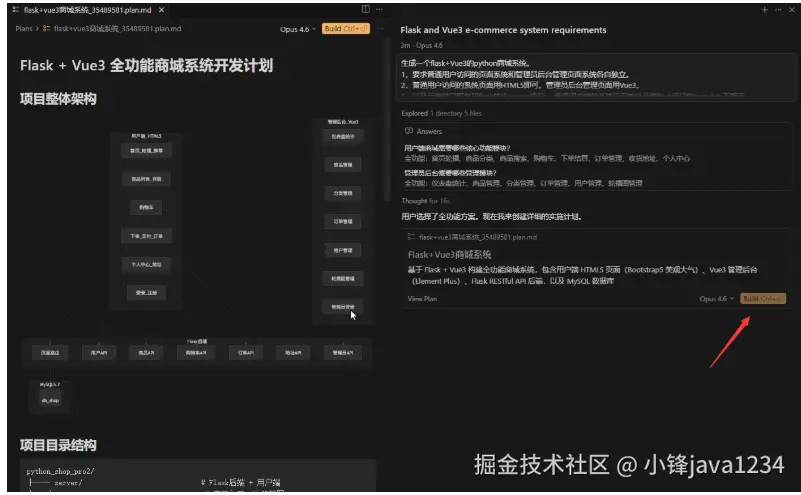Click the Flask+Vue3商城系统 plan card title
801x495 pixels.
[x=450, y=254]
